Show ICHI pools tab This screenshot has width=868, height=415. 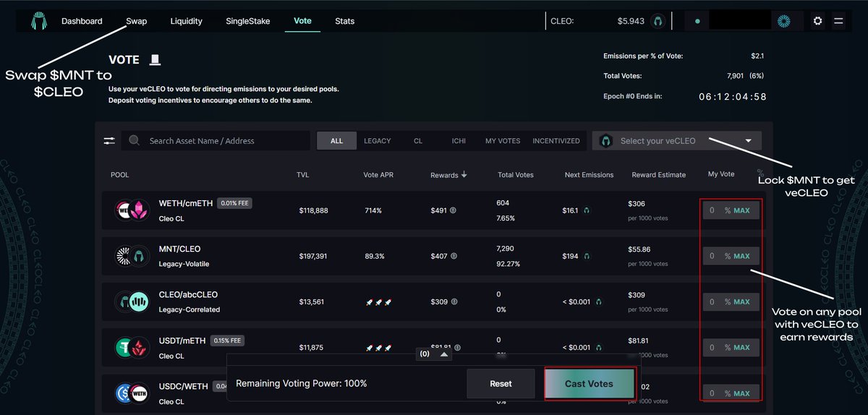459,141
